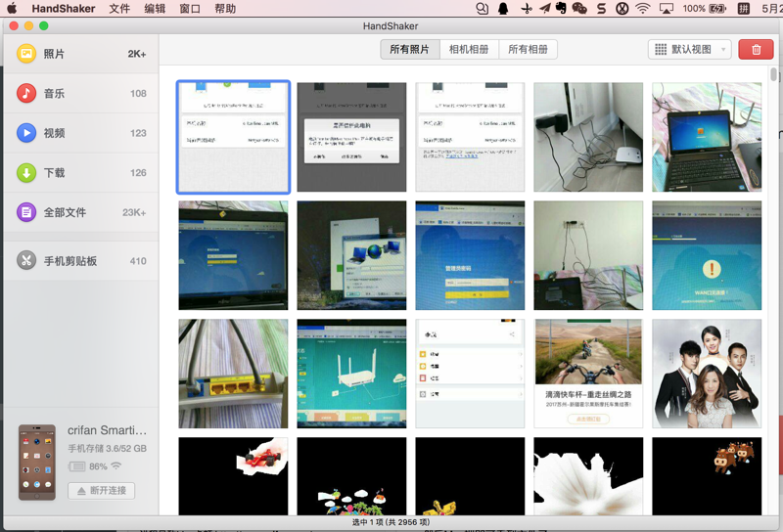Select the four-person poster thumbnail

707,374
